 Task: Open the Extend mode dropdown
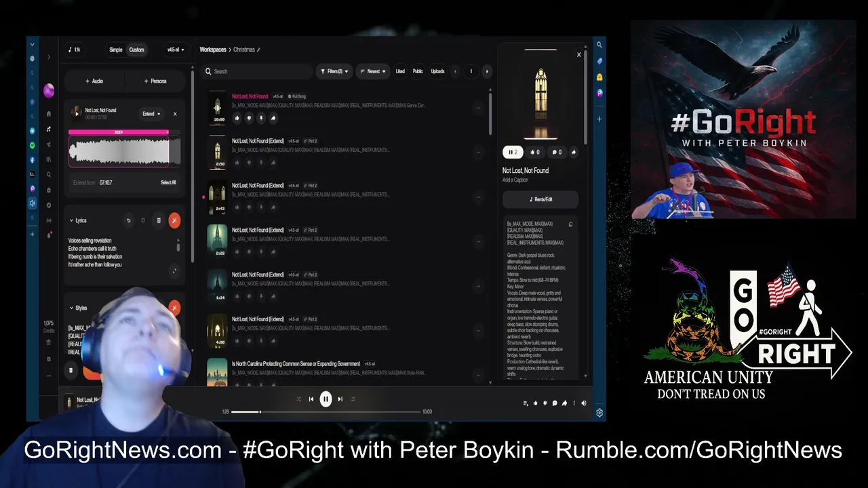[151, 114]
